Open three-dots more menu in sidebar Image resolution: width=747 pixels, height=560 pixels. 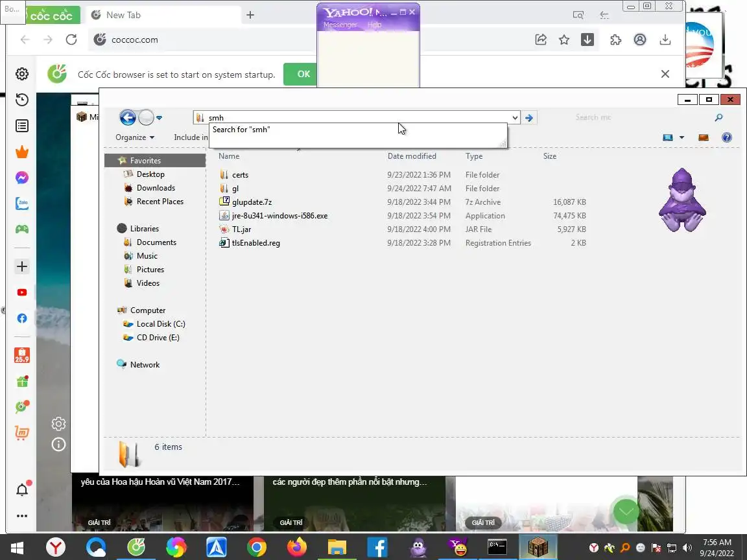pos(22,516)
